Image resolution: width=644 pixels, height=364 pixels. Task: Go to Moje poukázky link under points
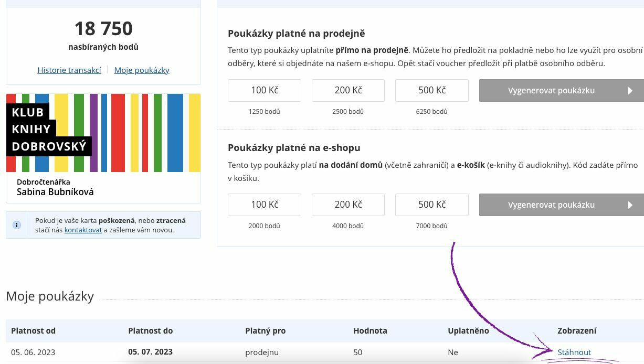click(142, 70)
